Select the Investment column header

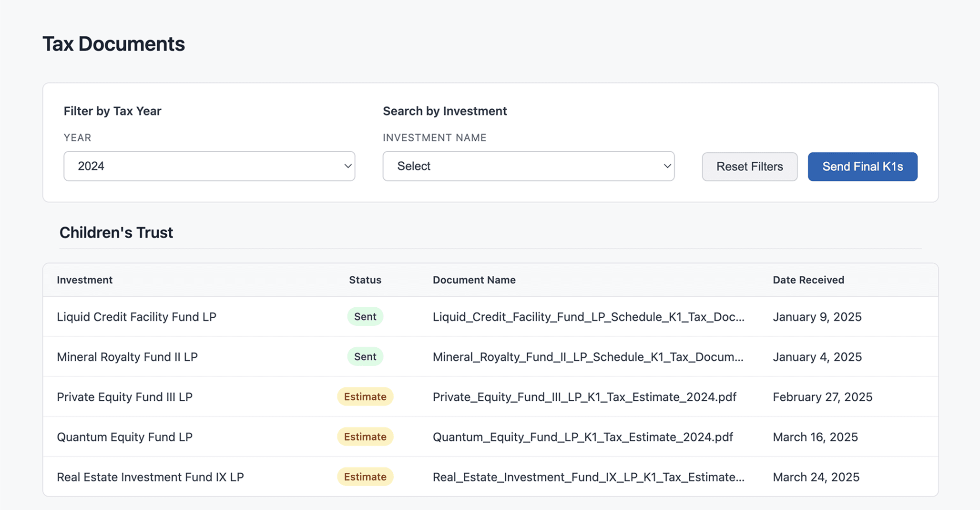tap(85, 280)
